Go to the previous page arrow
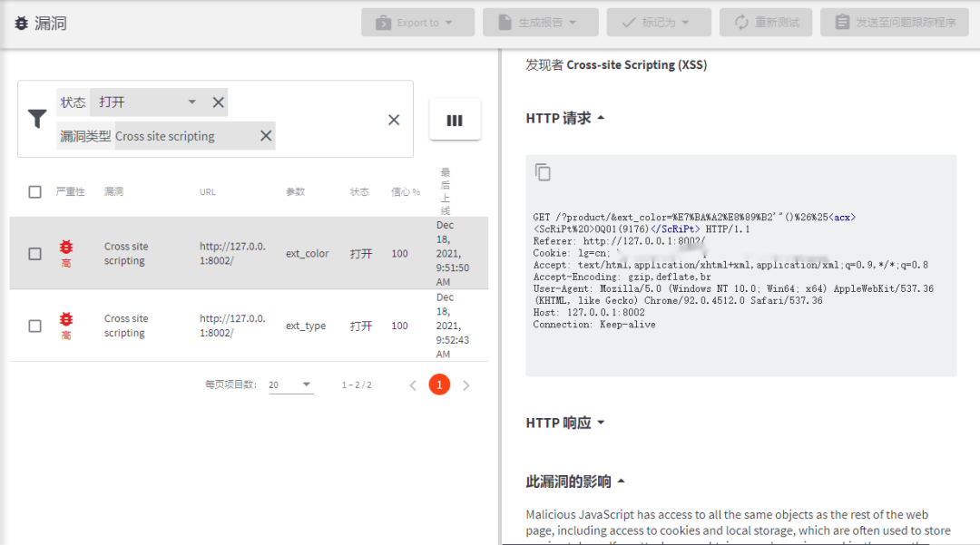The image size is (980, 545). [413, 385]
